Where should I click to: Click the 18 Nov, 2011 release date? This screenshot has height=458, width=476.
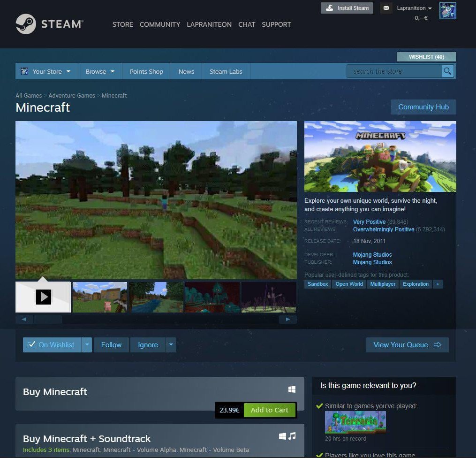pyautogui.click(x=369, y=241)
